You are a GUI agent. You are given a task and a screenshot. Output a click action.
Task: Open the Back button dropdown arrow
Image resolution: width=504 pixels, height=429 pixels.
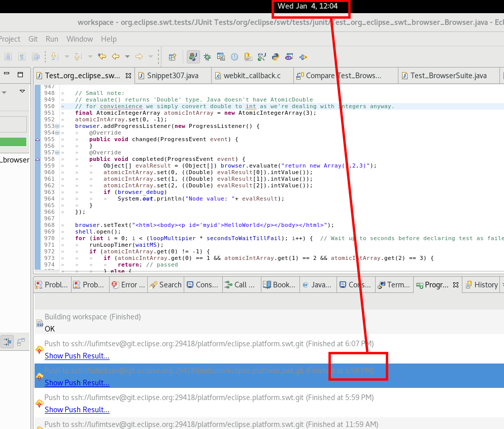click(128, 56)
